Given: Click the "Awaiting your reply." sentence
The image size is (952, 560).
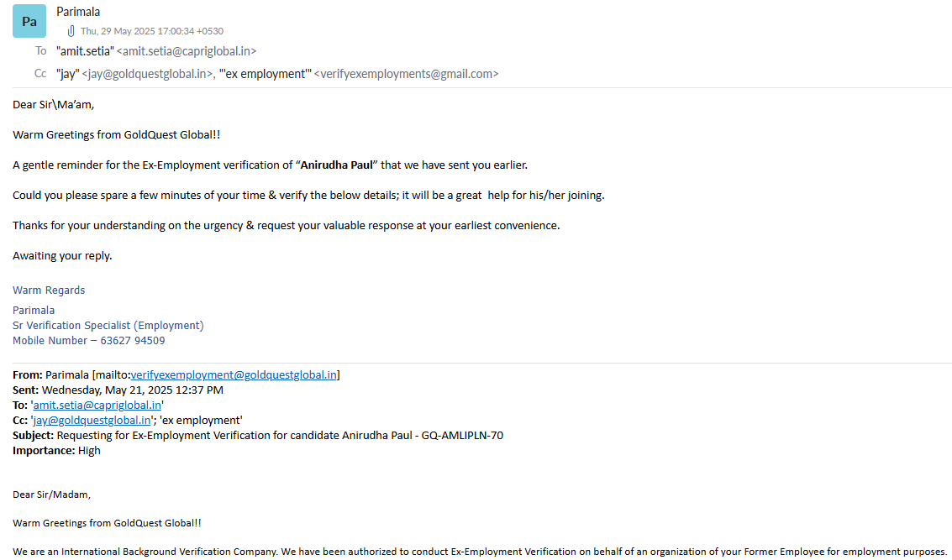Looking at the screenshot, I should tap(62, 256).
